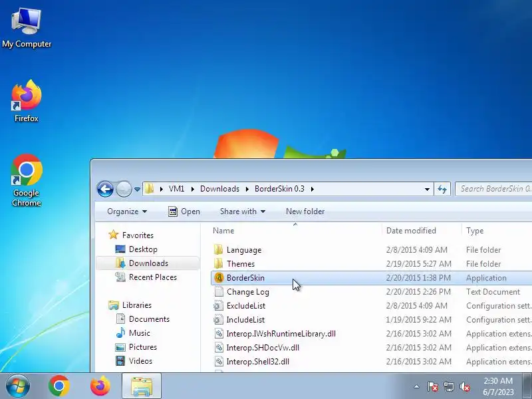Click date 2/20/2015 1:38 PM cell

tap(418, 278)
